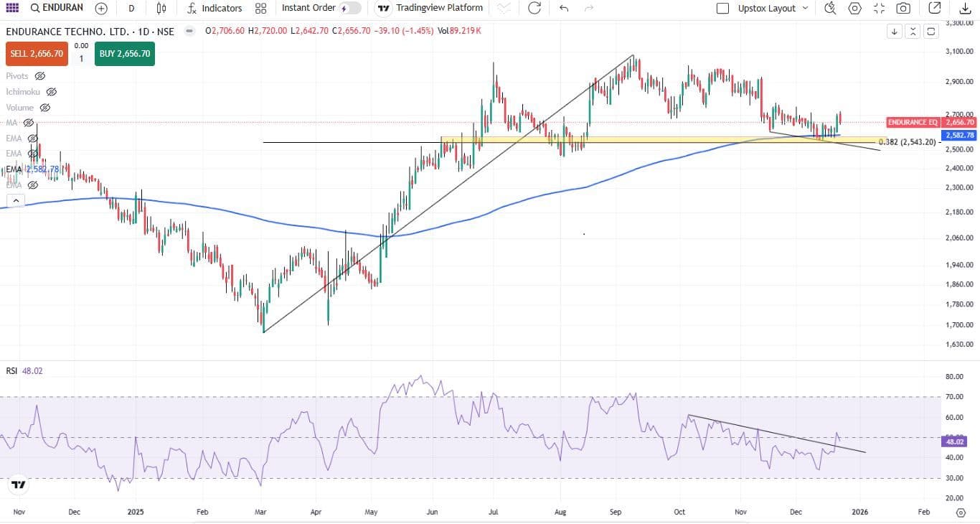Image resolution: width=980 pixels, height=524 pixels.
Task: Open the D interval selector
Action: point(131,8)
